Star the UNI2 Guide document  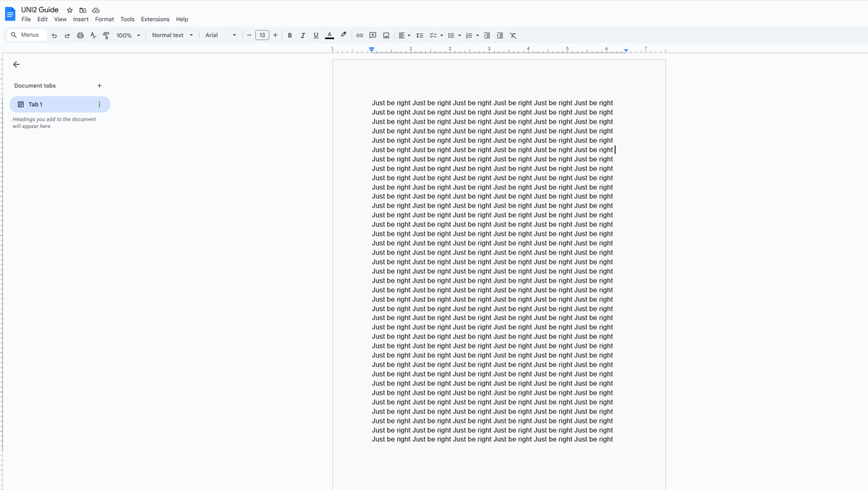(69, 10)
